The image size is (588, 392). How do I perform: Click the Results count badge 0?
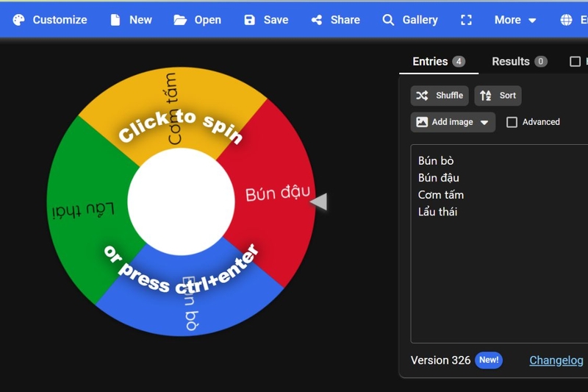click(x=540, y=62)
